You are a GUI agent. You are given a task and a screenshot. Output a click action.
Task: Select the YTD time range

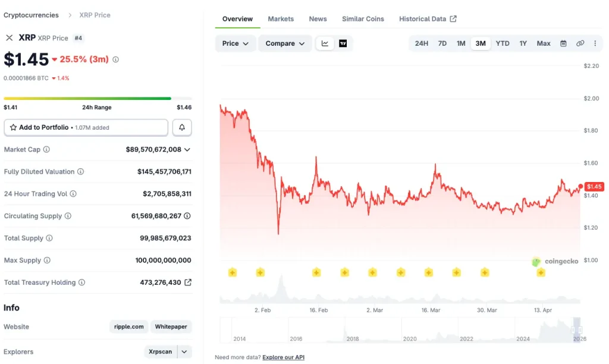pos(503,43)
